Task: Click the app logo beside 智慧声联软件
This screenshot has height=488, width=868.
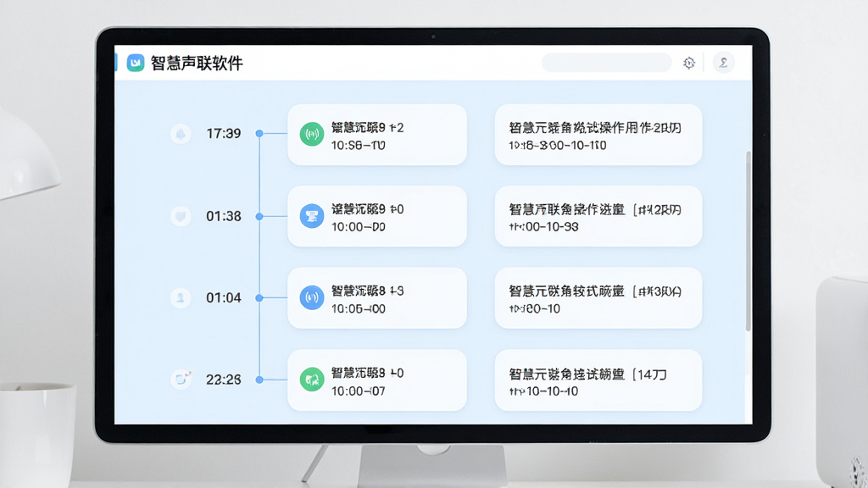Action: (x=136, y=63)
